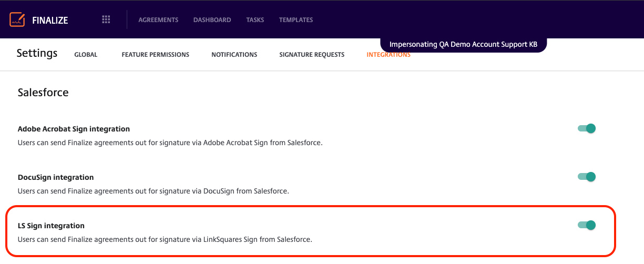Click the FINALIZE brand name text
Image resolution: width=644 pixels, height=264 pixels.
pyautogui.click(x=50, y=21)
